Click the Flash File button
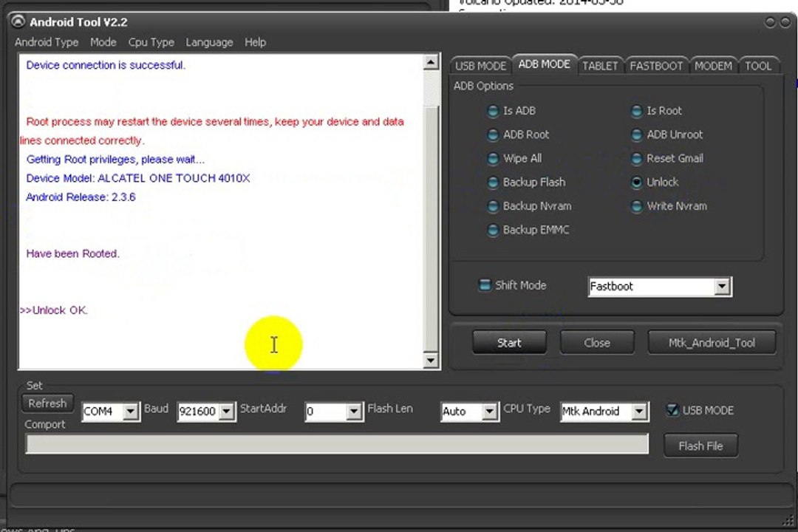The width and height of the screenshot is (798, 532). (x=700, y=446)
